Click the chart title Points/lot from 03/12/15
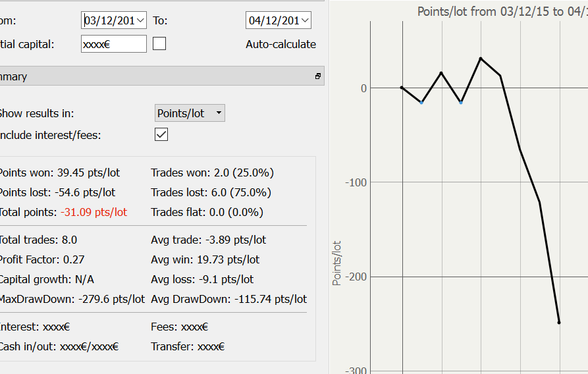588x374 pixels. 502,11
